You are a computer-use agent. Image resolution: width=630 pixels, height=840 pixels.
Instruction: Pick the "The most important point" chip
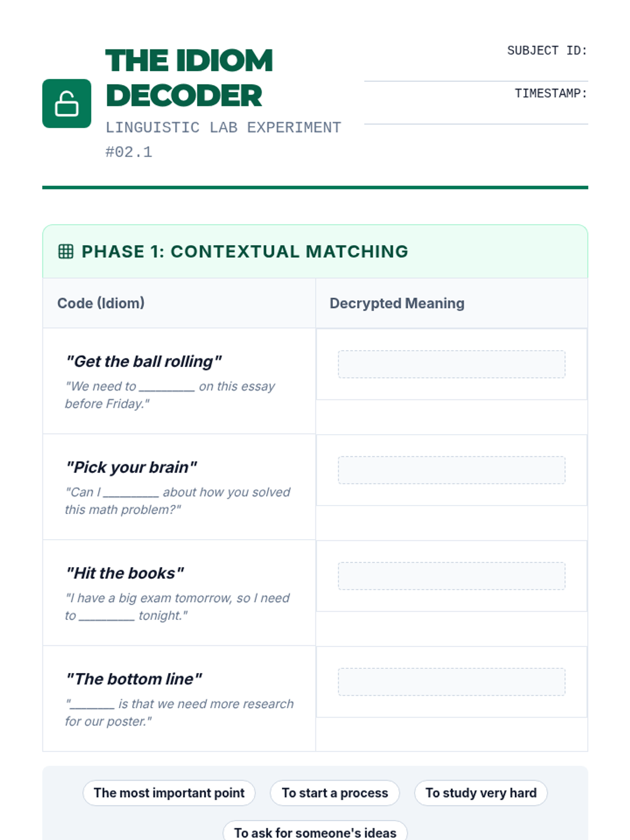pyautogui.click(x=169, y=793)
